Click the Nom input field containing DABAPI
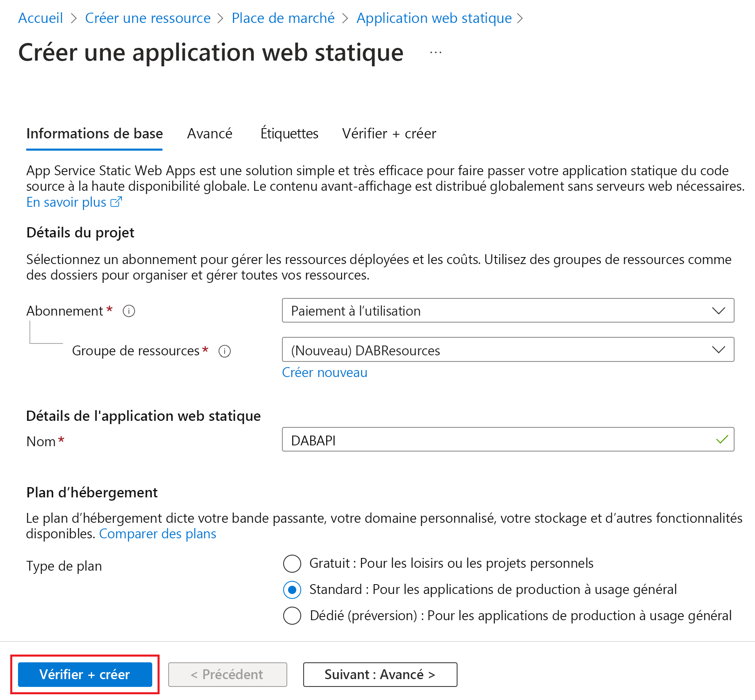Viewport: 755px width, 700px height. tap(508, 440)
